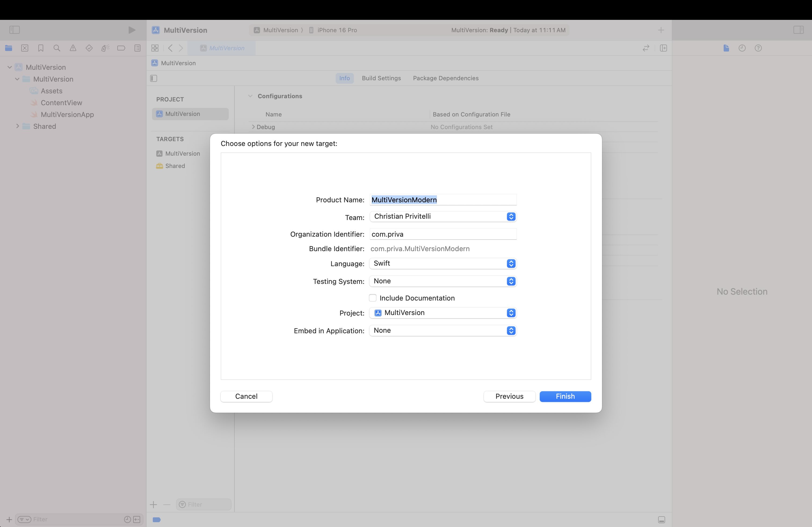Cancel the new target dialog
The width and height of the screenshot is (812, 527).
point(246,396)
